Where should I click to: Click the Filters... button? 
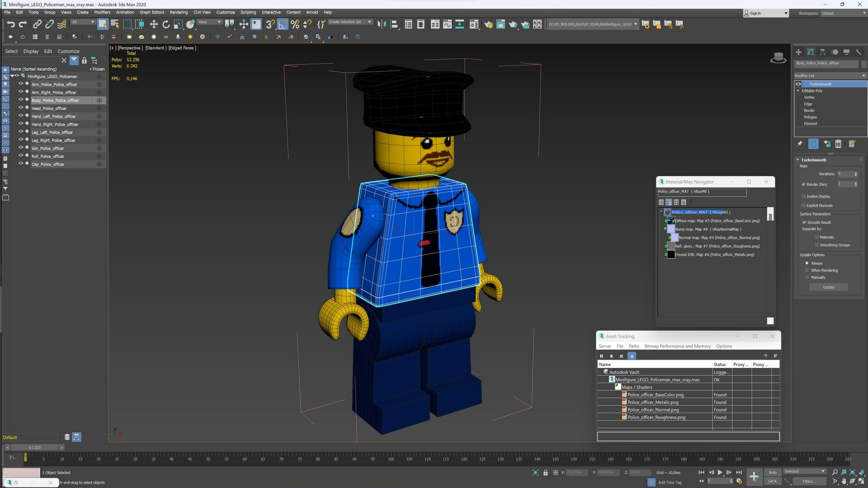pyautogui.click(x=809, y=481)
